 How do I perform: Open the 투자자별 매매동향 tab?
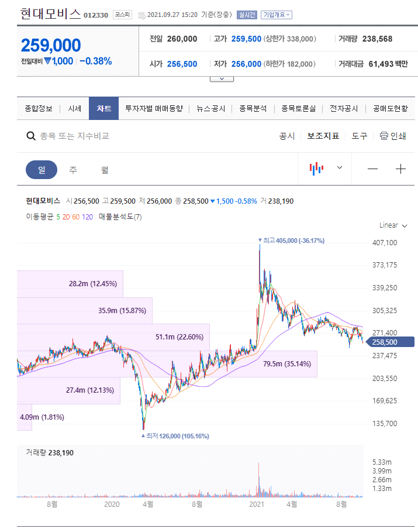point(154,109)
